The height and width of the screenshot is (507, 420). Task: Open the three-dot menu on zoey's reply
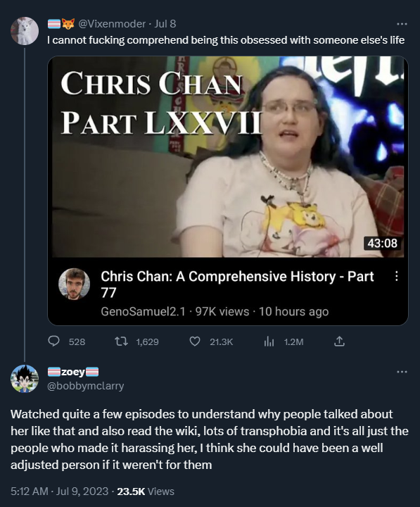tap(402, 372)
